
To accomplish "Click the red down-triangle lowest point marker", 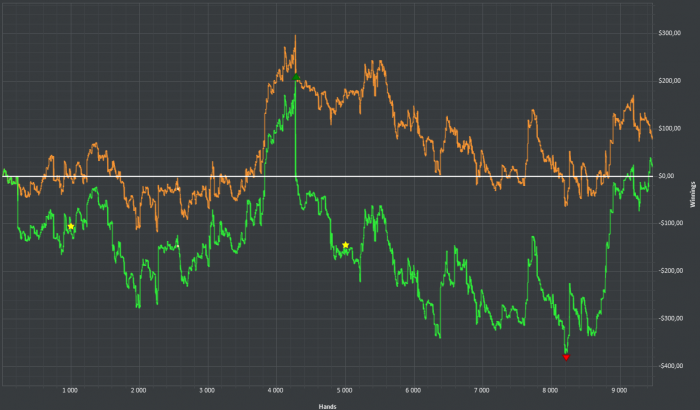I will click(x=566, y=357).
